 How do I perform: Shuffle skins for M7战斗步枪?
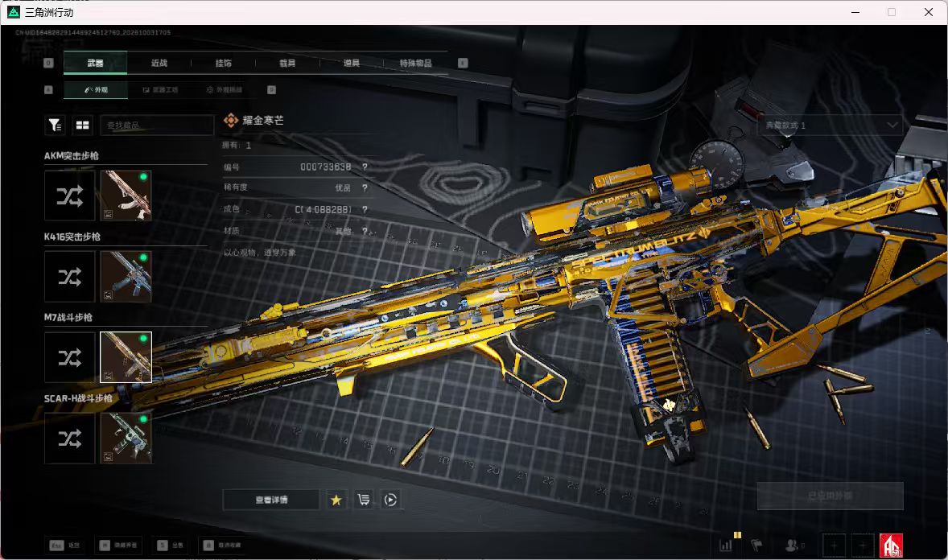[69, 357]
